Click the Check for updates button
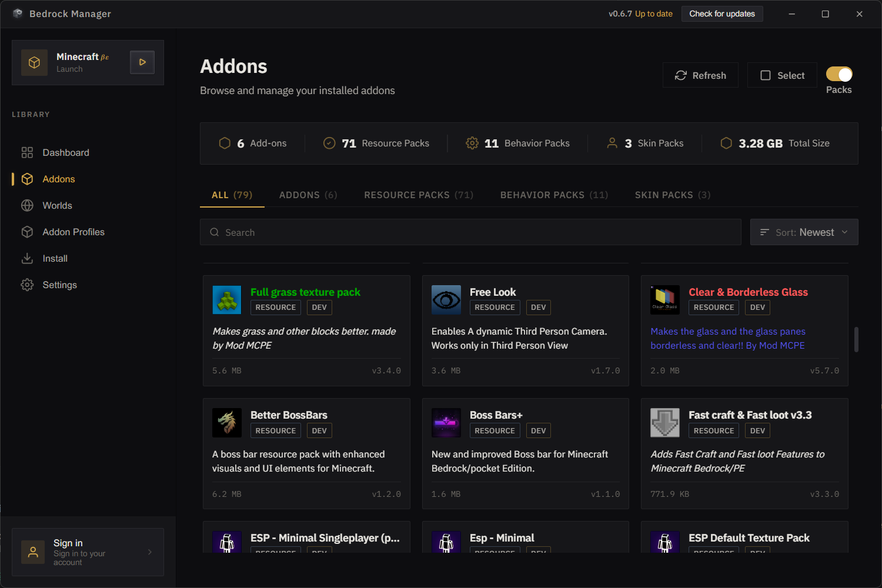 point(722,14)
